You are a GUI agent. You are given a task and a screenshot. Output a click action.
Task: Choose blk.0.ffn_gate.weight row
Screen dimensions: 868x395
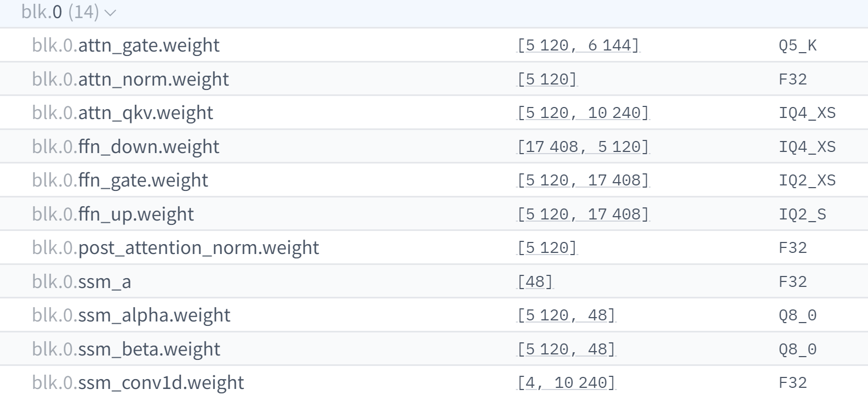tap(434, 180)
